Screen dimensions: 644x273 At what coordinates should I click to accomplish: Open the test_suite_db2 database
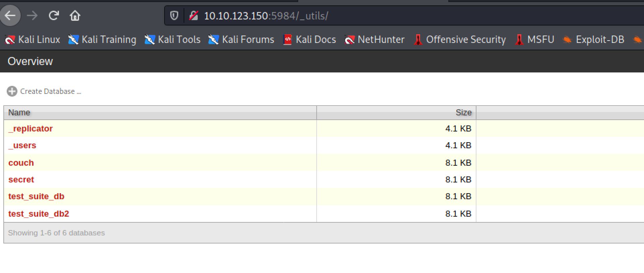39,214
